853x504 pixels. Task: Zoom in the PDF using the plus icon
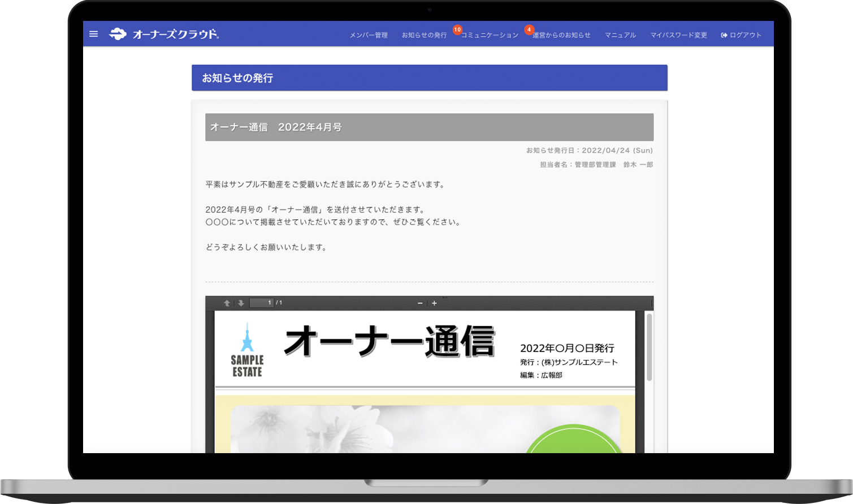coord(434,303)
